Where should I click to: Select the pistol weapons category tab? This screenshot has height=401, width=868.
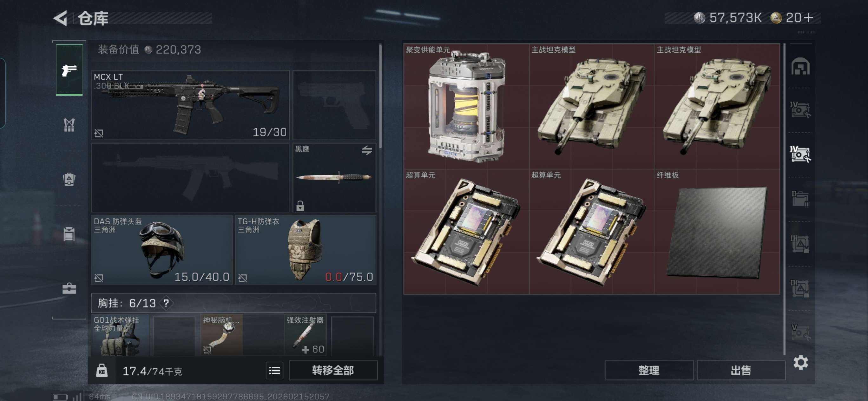pos(69,70)
